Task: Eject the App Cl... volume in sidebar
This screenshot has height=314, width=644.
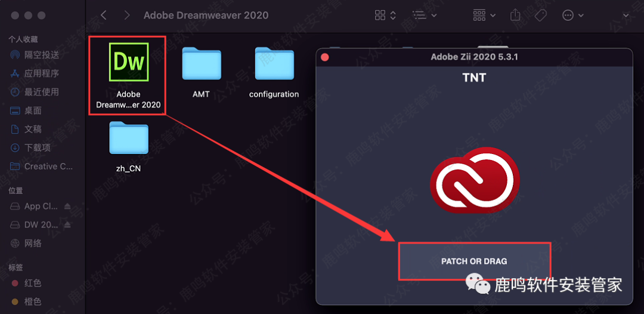Action: [x=67, y=206]
